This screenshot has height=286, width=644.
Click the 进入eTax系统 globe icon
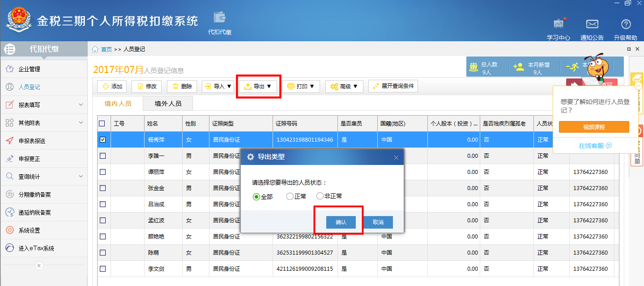tap(9, 248)
